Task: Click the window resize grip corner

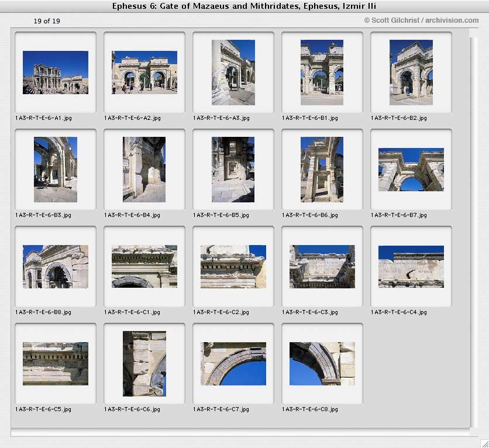Action: pos(485,444)
